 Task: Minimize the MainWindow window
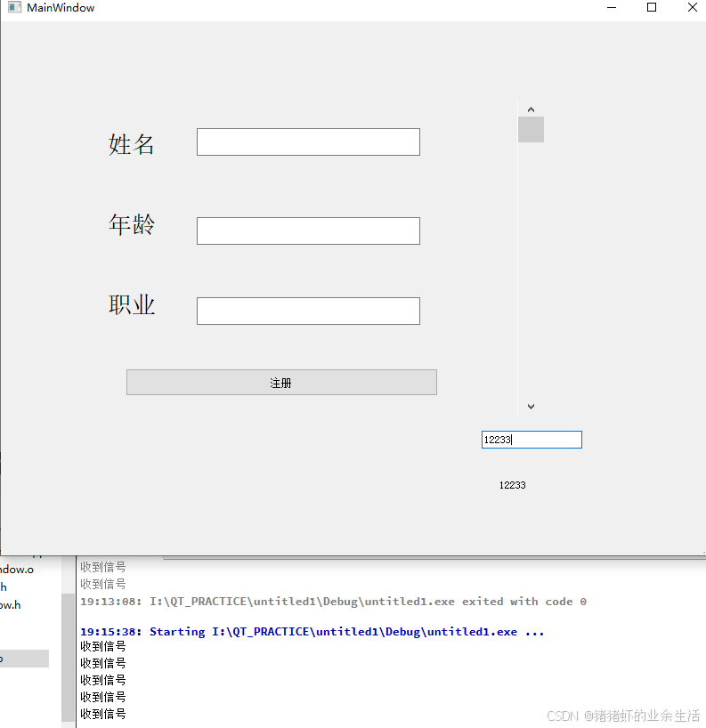(612, 7)
